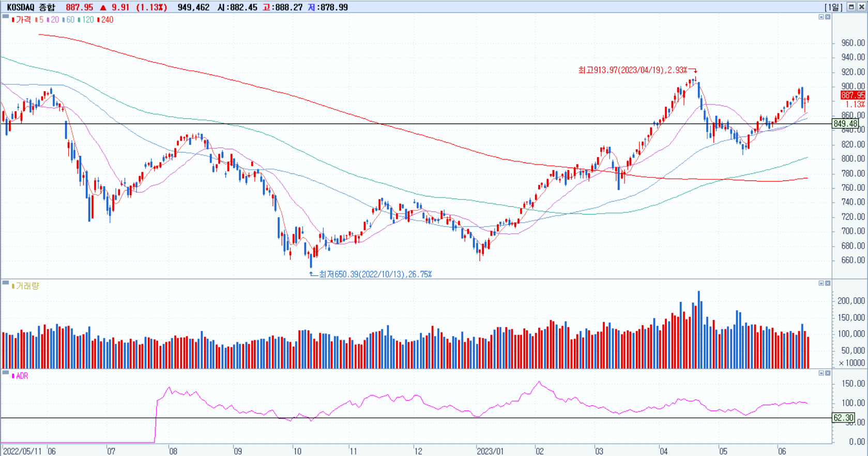This screenshot has width=868, height=456.
Task: Click the 849.48 horizontal line price tag
Action: (845, 124)
